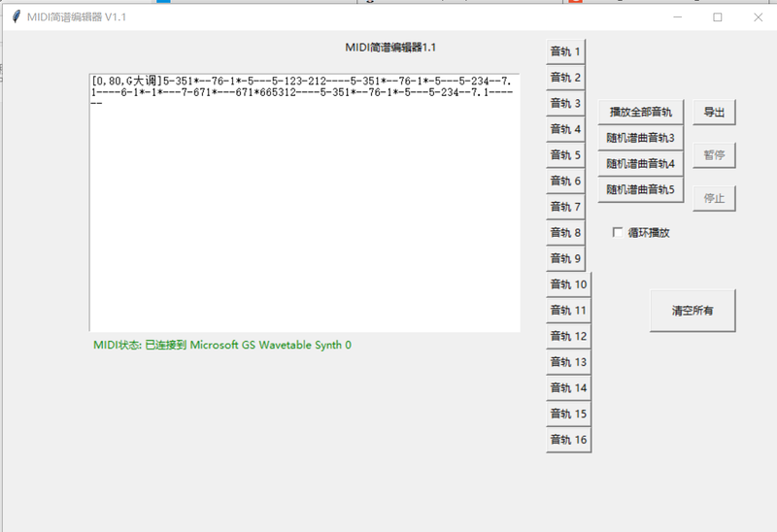Viewport: 777px width, 532px height.
Task: Choose 音轨 11 button
Action: (569, 310)
